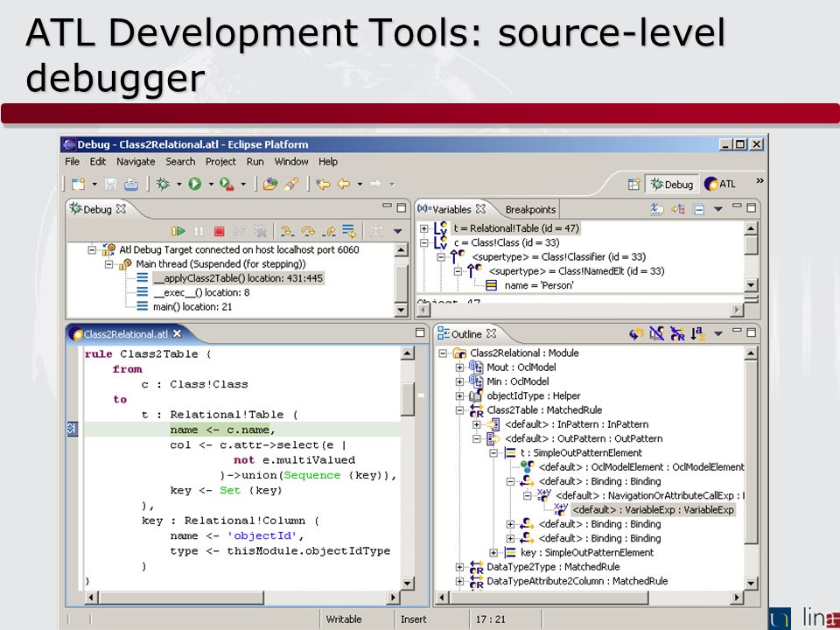This screenshot has width=840, height=630.
Task: Select the main() location: 21 stack frame
Action: (x=192, y=307)
